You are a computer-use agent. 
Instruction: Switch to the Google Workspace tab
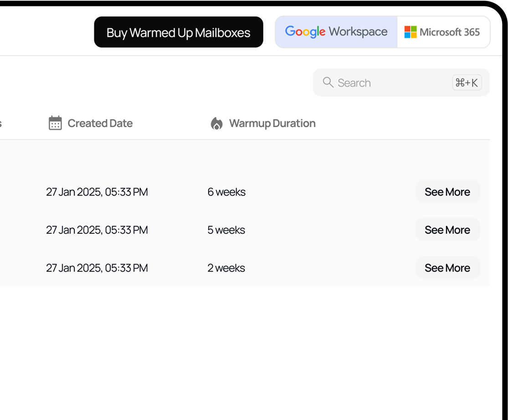(336, 32)
